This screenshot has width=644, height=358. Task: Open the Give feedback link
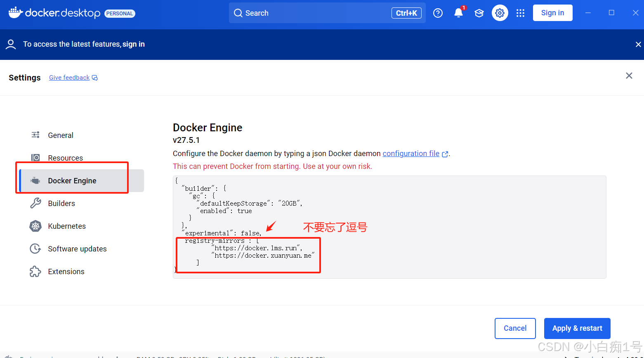69,78
